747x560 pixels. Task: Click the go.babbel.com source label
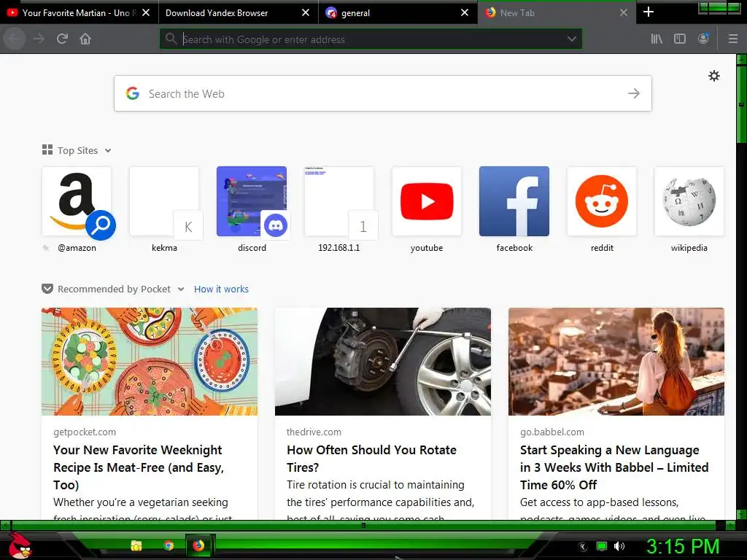(552, 432)
